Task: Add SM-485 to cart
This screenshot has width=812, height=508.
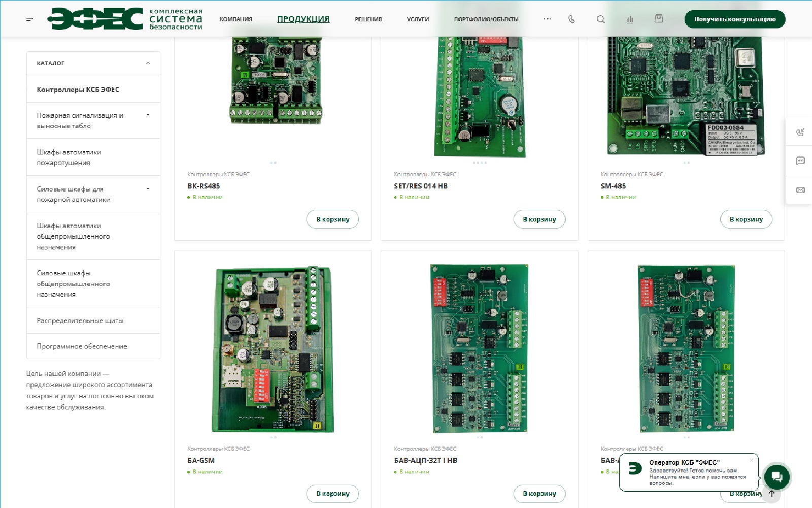Action: pos(746,219)
